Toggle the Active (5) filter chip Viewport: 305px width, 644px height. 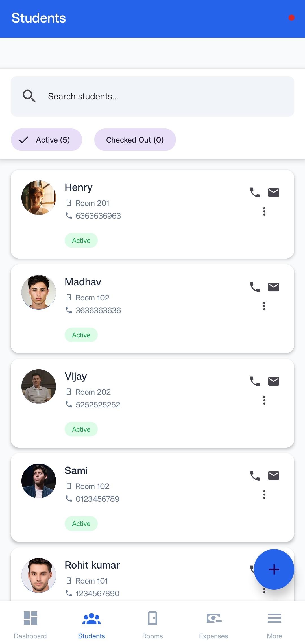point(47,140)
